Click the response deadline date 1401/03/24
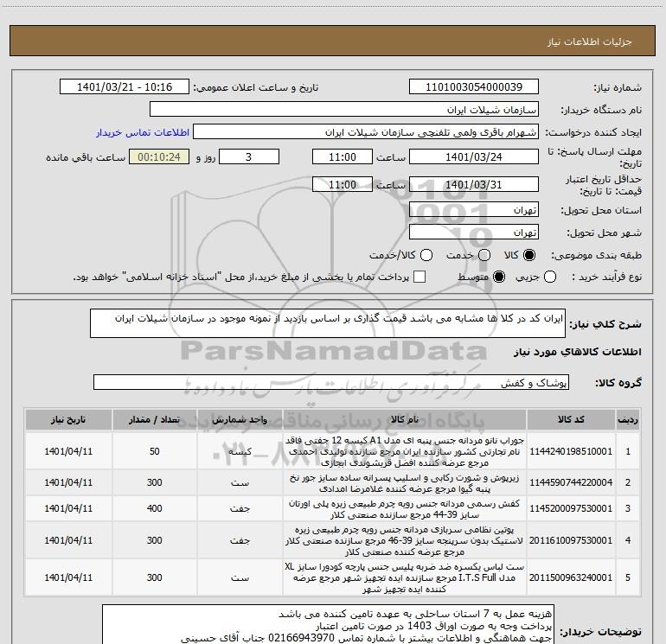666x644 pixels. point(474,156)
